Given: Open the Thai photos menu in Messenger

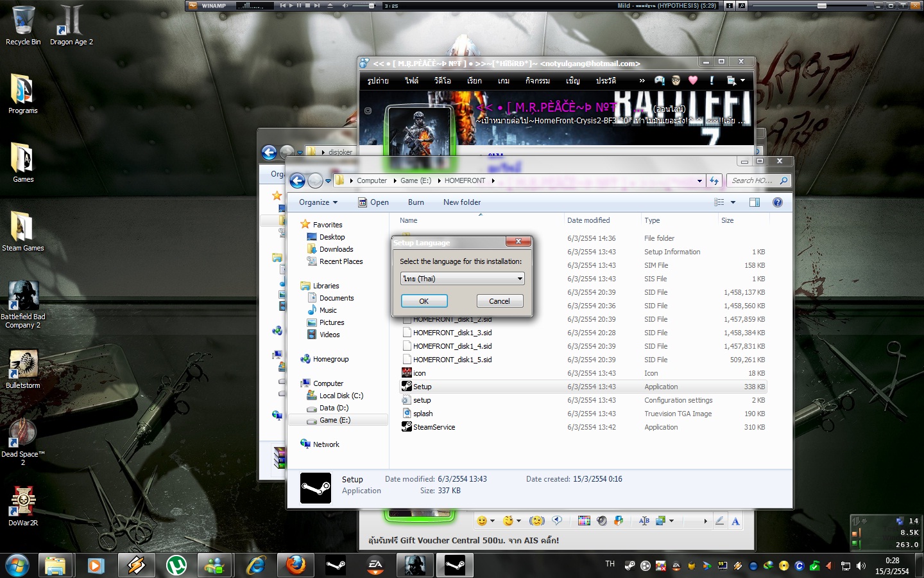Looking at the screenshot, I should [378, 81].
